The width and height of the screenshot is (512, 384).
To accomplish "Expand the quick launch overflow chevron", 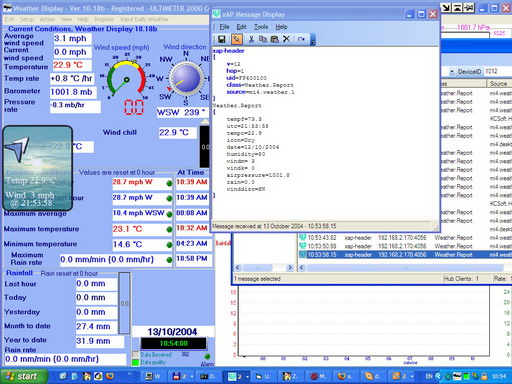I will point(130,374).
